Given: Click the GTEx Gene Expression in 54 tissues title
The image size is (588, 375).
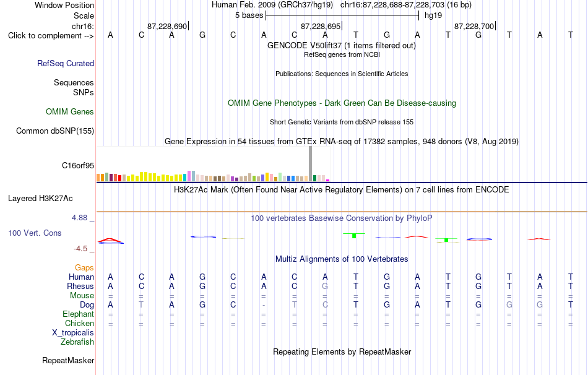Looking at the screenshot, I should 342,141.
